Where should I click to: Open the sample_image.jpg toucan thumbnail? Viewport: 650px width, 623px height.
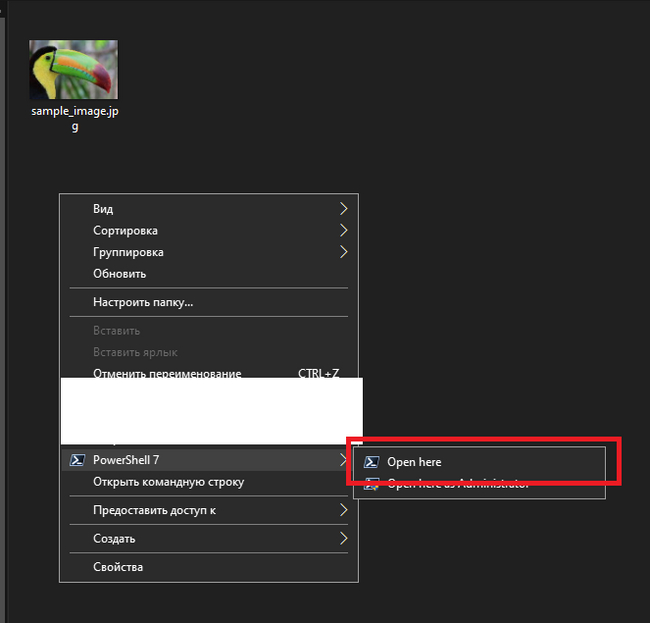tap(74, 69)
